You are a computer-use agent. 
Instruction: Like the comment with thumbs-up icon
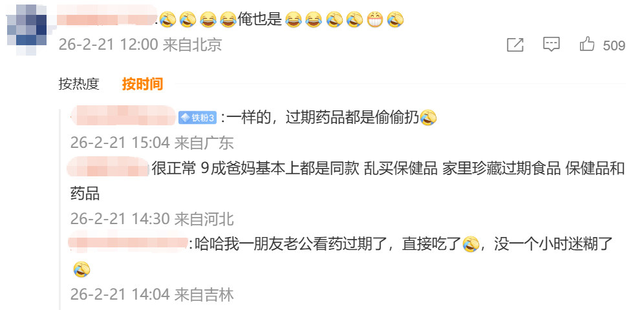pyautogui.click(x=587, y=45)
